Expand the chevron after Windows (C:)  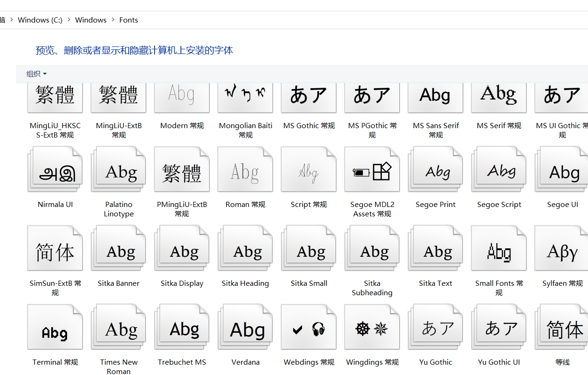point(69,20)
